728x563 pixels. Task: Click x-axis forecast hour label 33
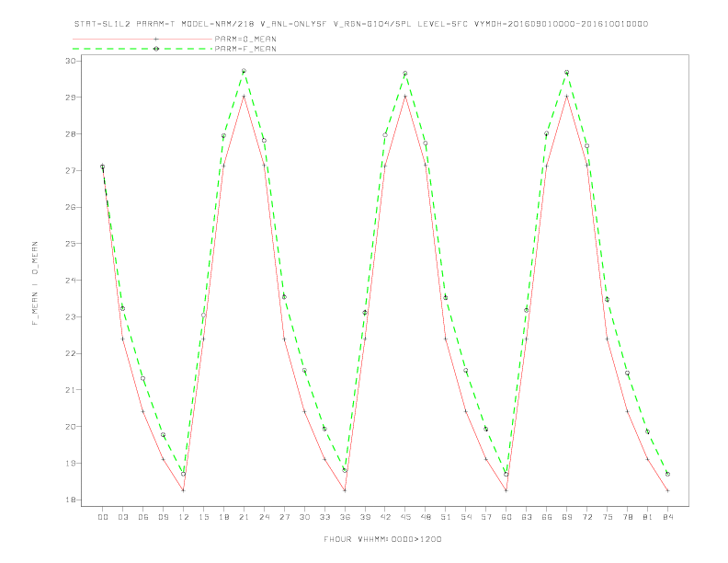pos(324,517)
